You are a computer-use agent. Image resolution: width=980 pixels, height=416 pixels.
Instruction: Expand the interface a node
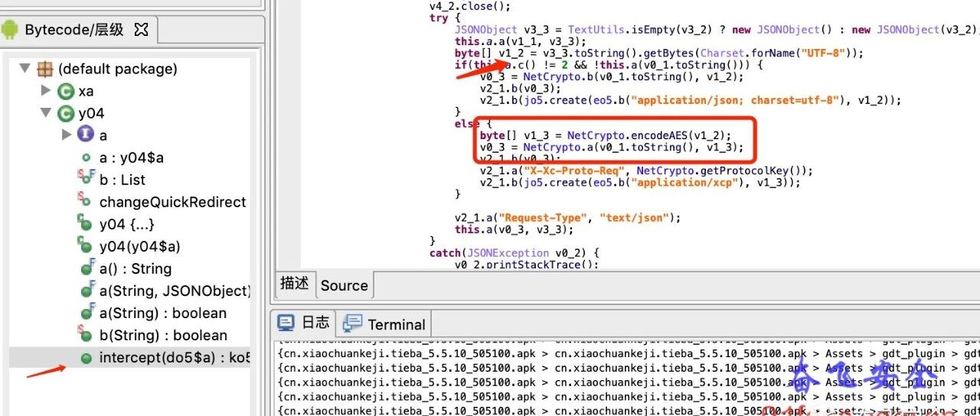click(x=67, y=135)
